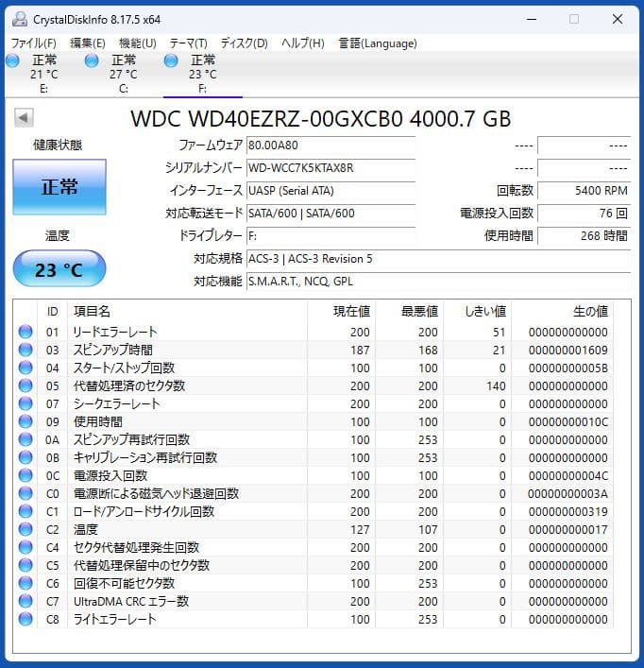Screen dimensions: 644x668
Task: Click the blue status icon for ID C4 row
Action: [25, 547]
